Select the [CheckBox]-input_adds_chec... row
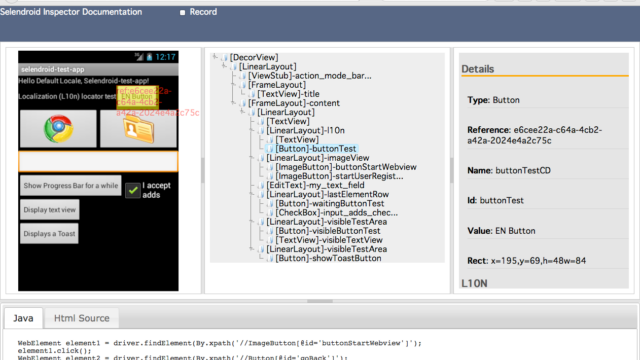Screen dimensions: 640x360 pos(336,212)
